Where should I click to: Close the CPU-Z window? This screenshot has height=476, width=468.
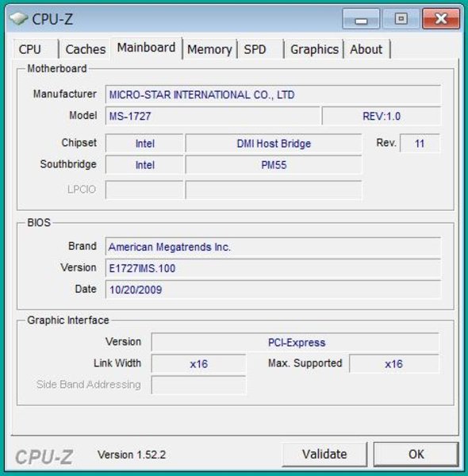441,19
